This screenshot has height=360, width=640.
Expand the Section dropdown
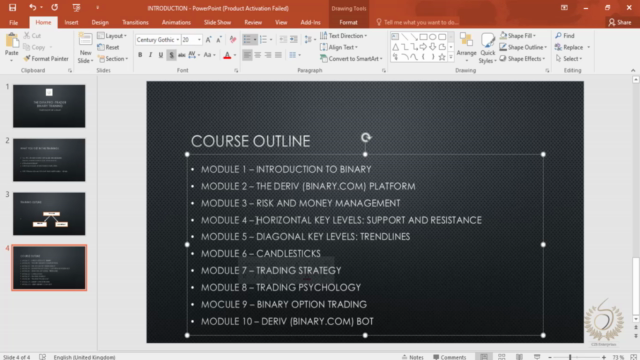pyautogui.click(x=113, y=59)
